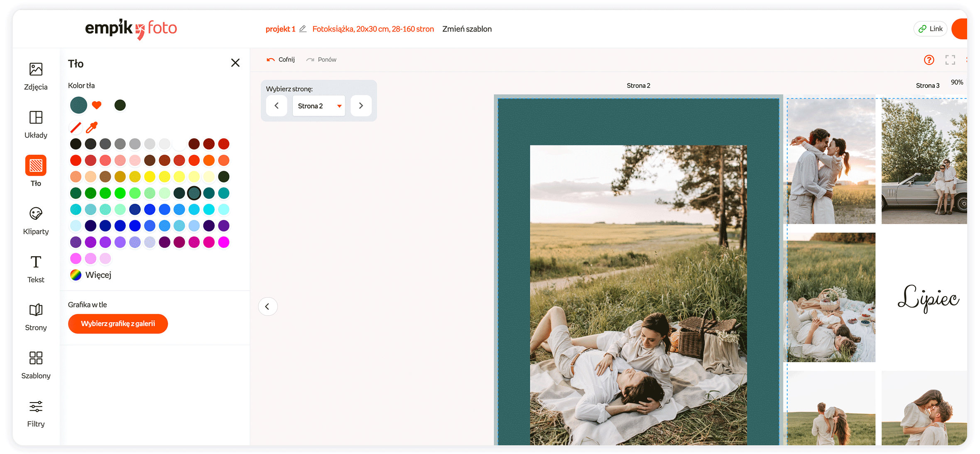This screenshot has width=980, height=454.
Task: Enter fullscreen mode
Action: pos(950,60)
